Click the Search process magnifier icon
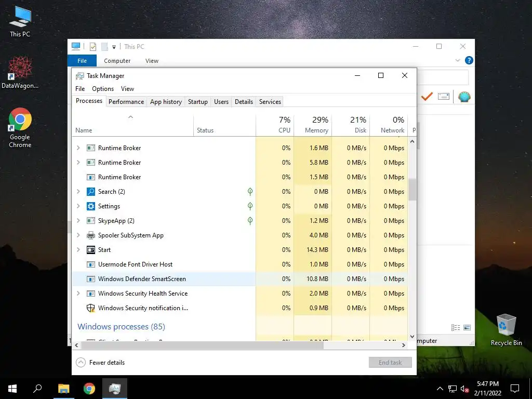The height and width of the screenshot is (399, 532). (x=90, y=192)
